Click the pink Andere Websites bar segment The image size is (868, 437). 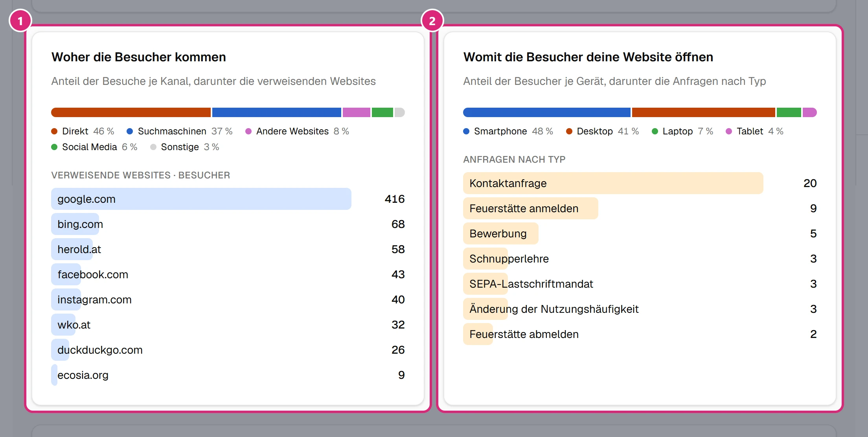click(357, 112)
